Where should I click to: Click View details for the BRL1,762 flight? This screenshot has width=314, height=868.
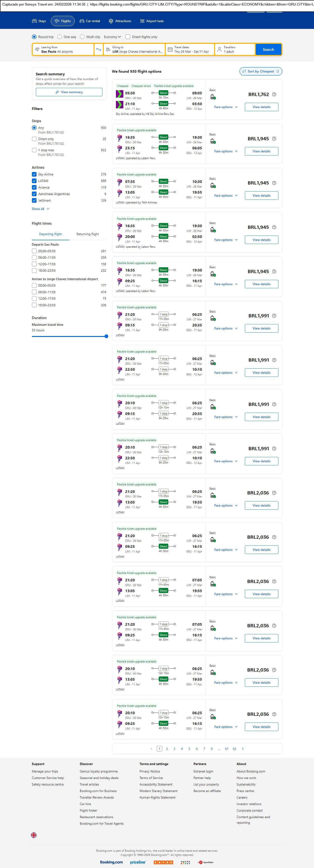click(x=261, y=107)
